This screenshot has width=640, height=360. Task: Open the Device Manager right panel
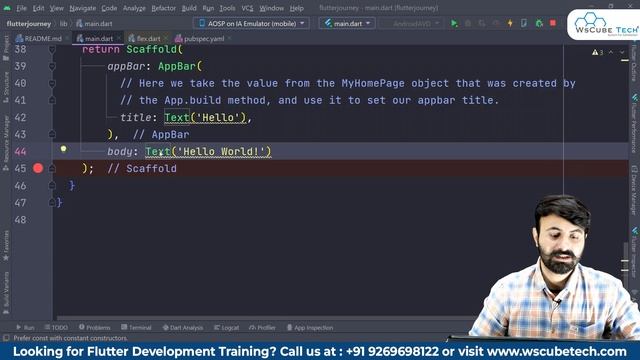634,189
